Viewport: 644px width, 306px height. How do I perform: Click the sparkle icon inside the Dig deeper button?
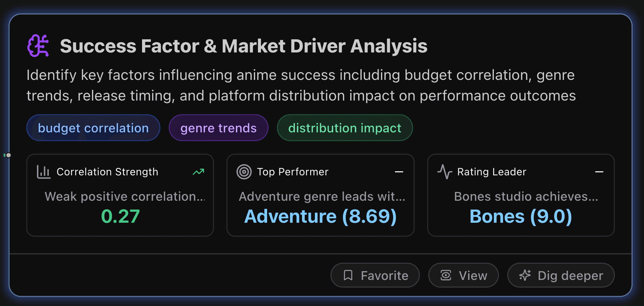pyautogui.click(x=525, y=275)
